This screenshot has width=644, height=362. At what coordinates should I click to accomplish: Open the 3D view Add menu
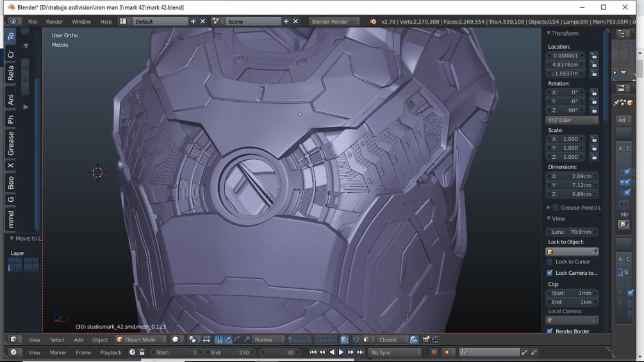[x=78, y=340]
